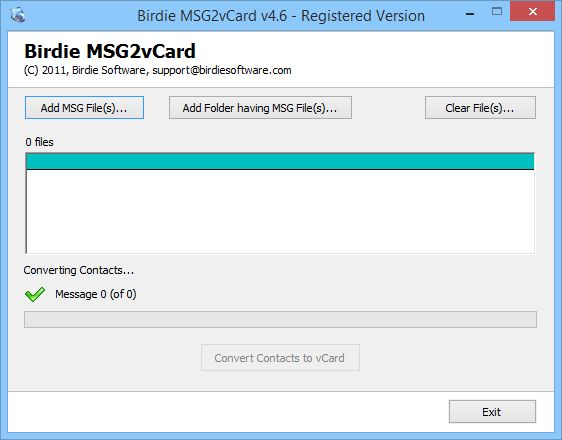
Task: Click the 'Converting Contacts...' status label
Action: (x=79, y=270)
